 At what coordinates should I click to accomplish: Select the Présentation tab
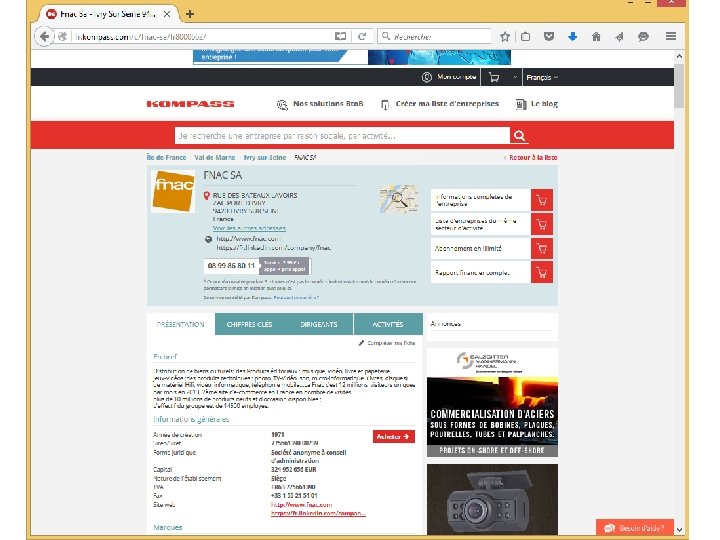pos(180,324)
